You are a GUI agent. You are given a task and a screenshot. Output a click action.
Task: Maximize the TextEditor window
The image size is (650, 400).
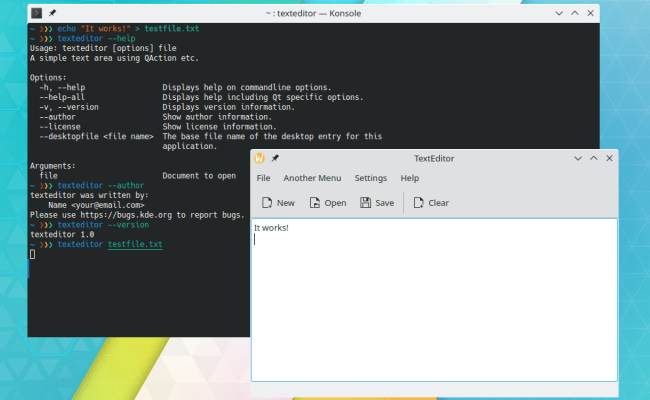(594, 158)
